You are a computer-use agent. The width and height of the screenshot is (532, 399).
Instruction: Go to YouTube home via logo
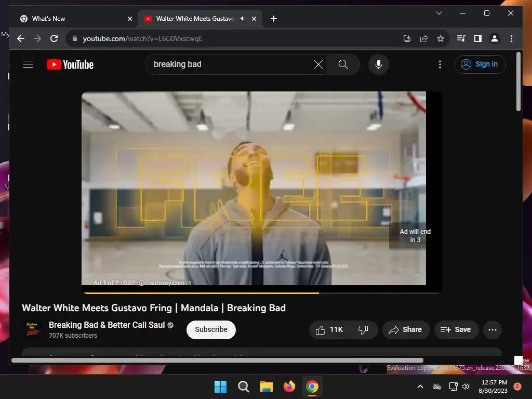pyautogui.click(x=70, y=64)
